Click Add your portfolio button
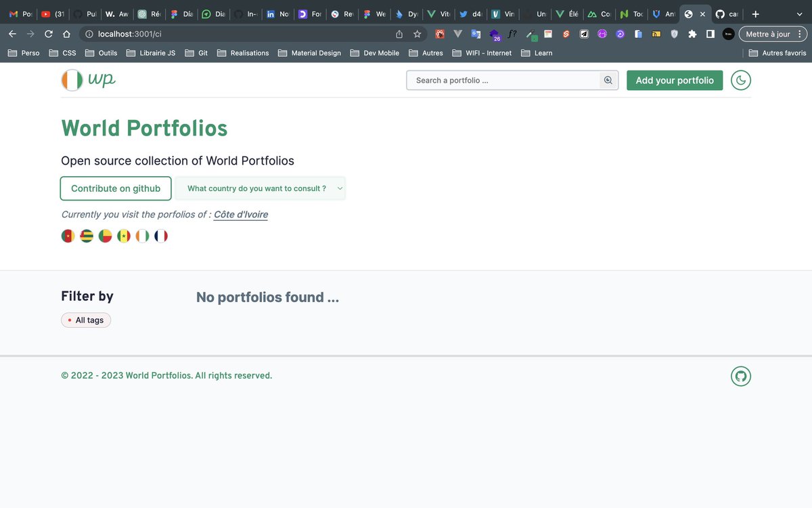This screenshot has height=508, width=812. tap(675, 80)
